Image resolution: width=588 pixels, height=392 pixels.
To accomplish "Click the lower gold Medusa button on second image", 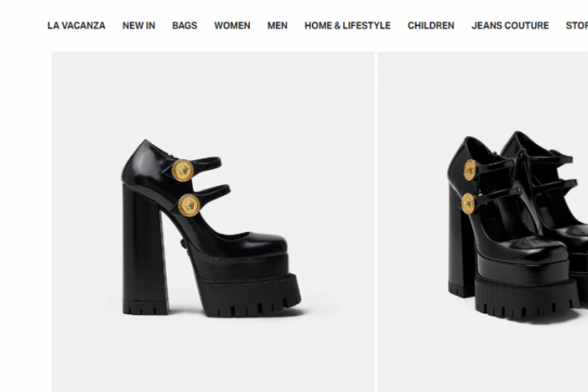I will click(468, 204).
